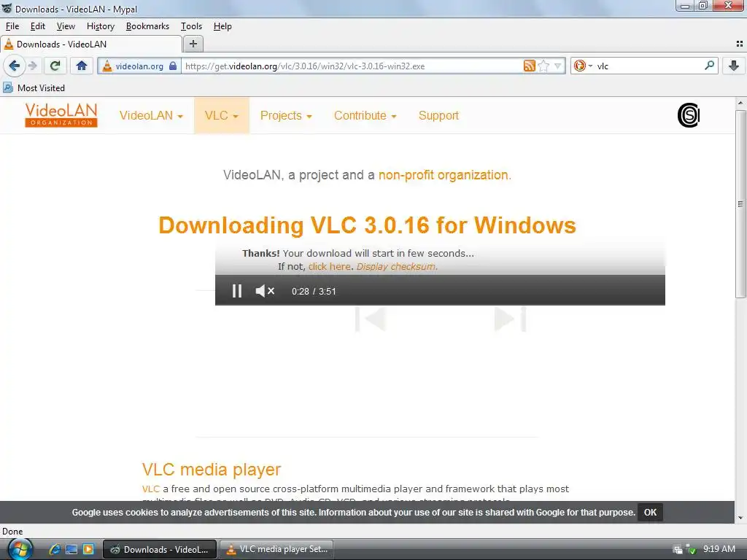Expand the VideoLAN navigation dropdown
747x560 pixels.
[x=151, y=116]
